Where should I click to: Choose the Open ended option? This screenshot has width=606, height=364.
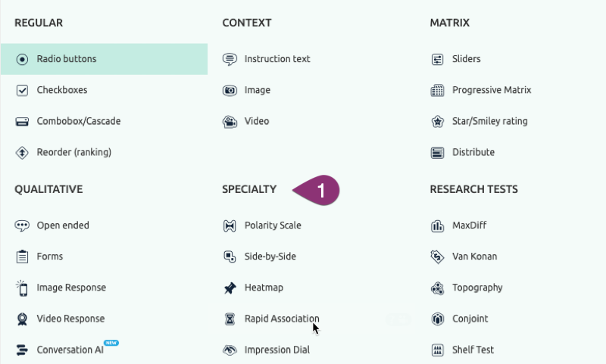pyautogui.click(x=63, y=226)
